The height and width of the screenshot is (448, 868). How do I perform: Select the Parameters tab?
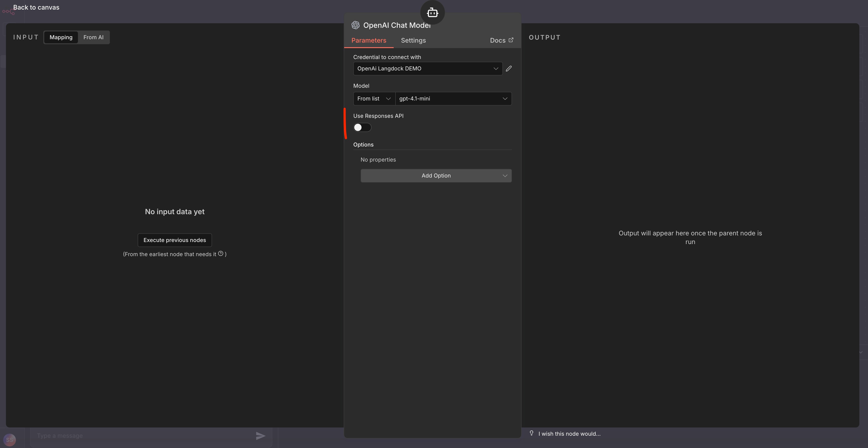[369, 40]
